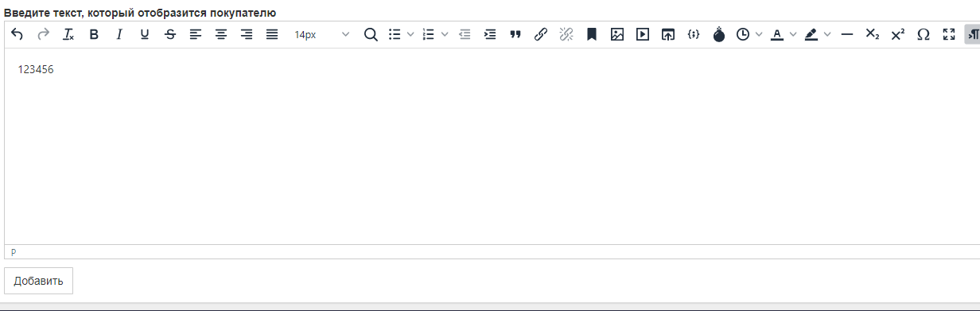Image resolution: width=980 pixels, height=311 pixels.
Task: Insert media video
Action: point(643,34)
